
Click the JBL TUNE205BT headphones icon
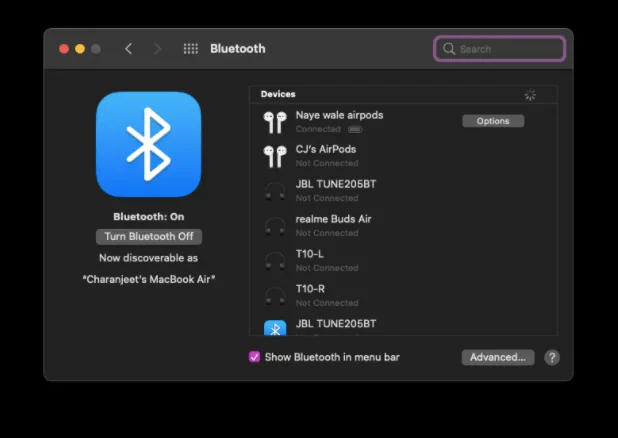[274, 191]
